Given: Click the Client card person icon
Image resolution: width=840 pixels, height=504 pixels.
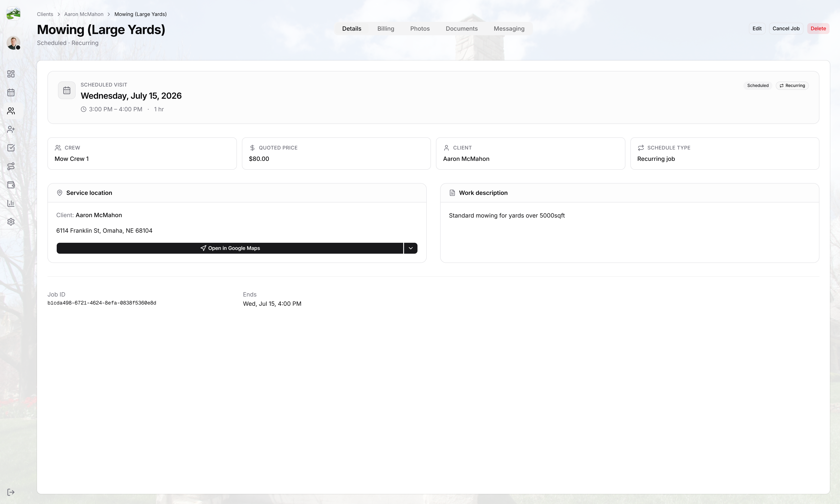Looking at the screenshot, I should click(x=446, y=148).
